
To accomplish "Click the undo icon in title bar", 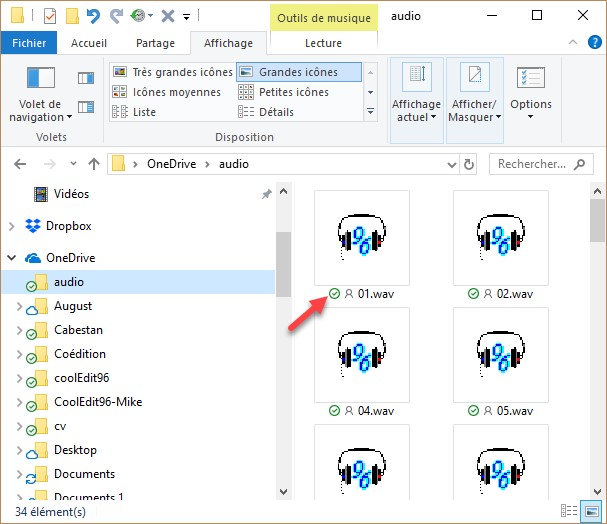I will (x=93, y=16).
